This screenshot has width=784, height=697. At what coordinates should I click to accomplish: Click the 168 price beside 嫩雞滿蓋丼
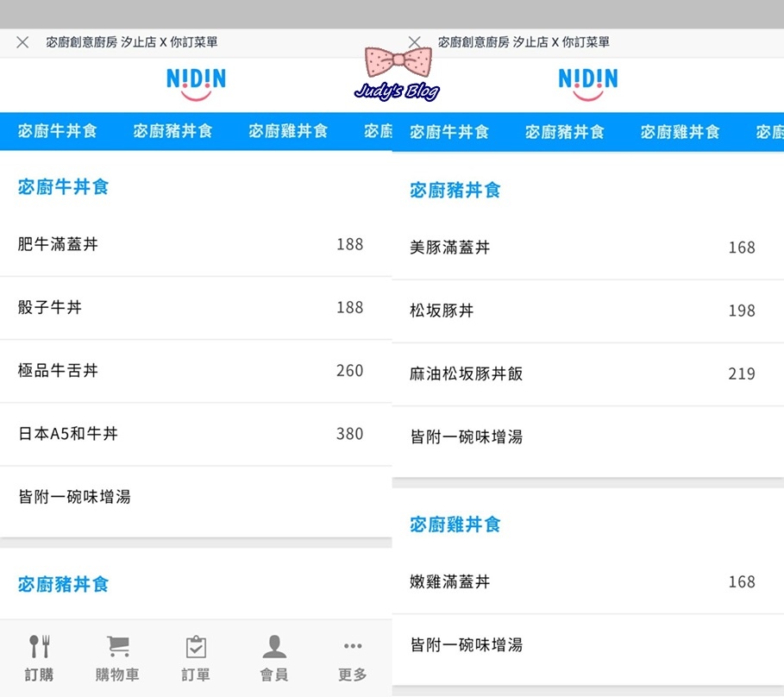pyautogui.click(x=742, y=581)
